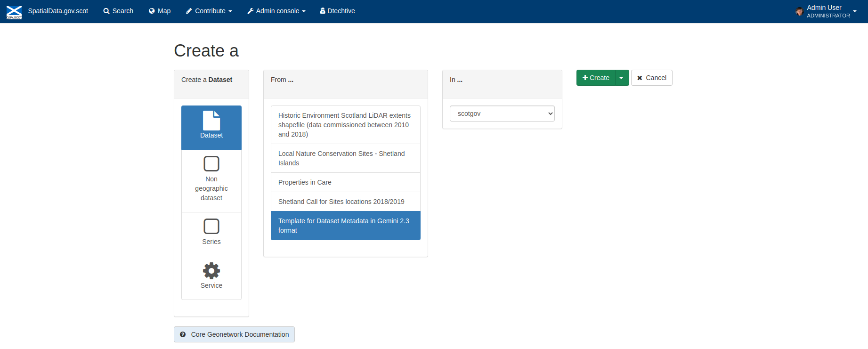Open the Admin User account dropdown caret
The image size is (868, 349).
coord(855,11)
